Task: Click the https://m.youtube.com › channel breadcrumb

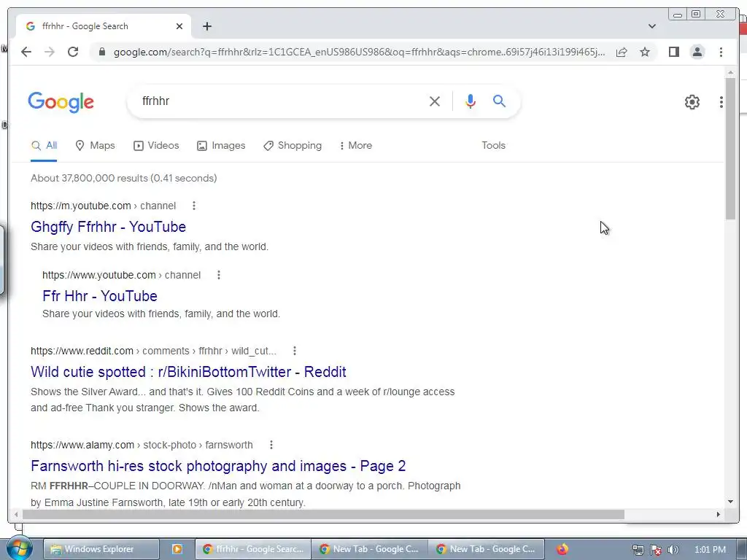Action: tap(103, 206)
